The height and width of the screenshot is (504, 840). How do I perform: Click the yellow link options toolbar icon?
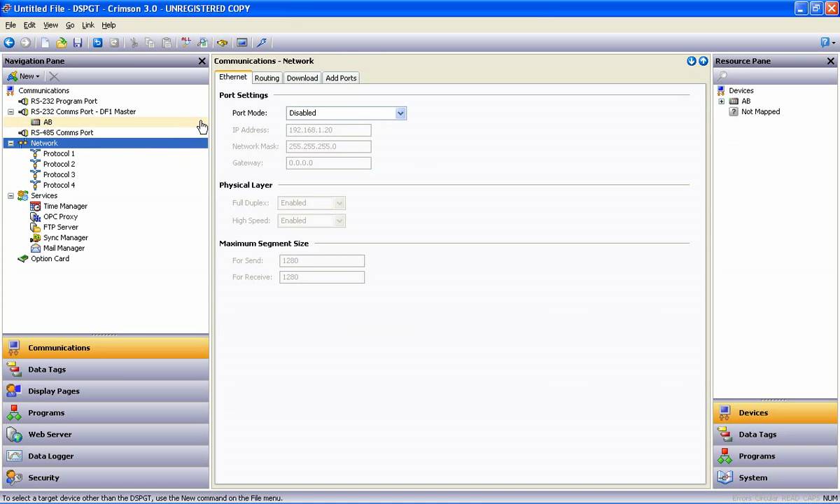[x=222, y=43]
